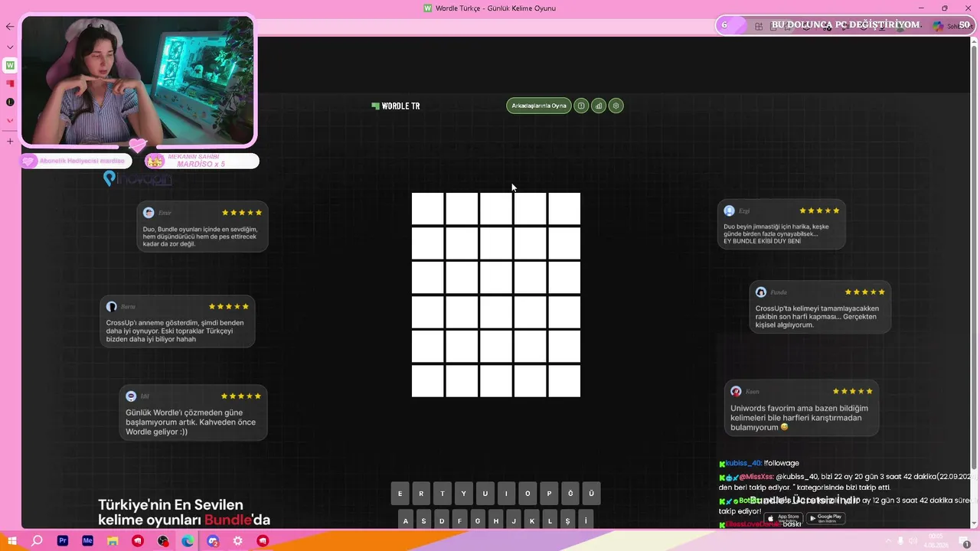Viewport: 980px width, 551px height.
Task: Open the Wordle settings gear icon
Action: point(616,106)
